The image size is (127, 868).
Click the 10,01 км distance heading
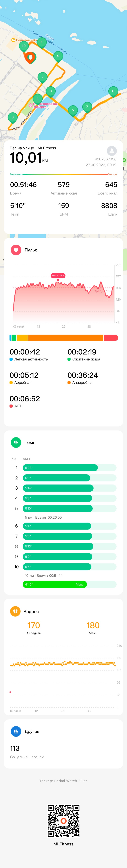click(x=29, y=158)
